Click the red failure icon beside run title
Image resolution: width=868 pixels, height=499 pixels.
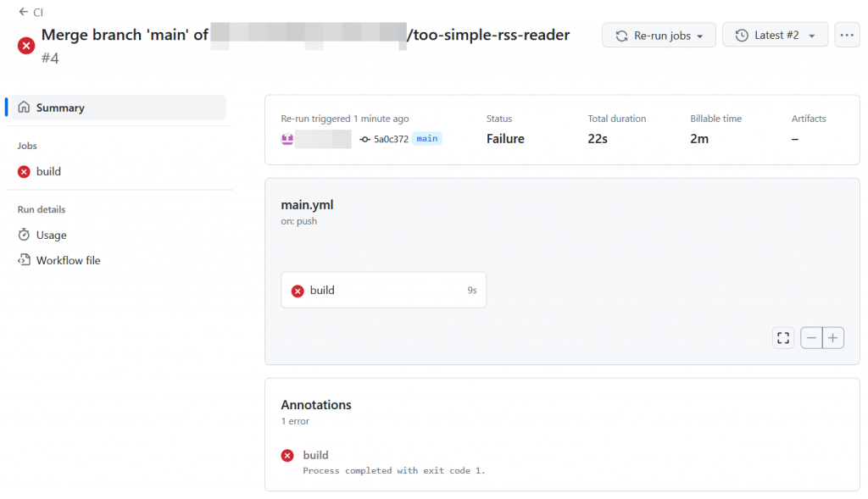26,45
